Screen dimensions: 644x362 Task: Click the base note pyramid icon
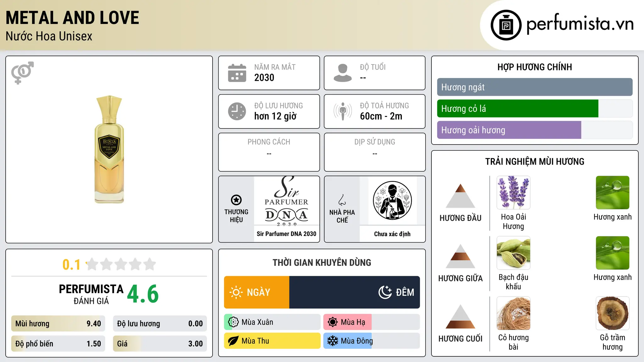[460, 316]
